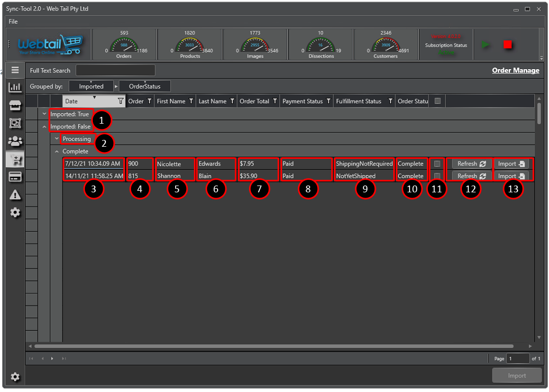
Task: Open the bar chart dashboard icon
Action: pos(15,88)
